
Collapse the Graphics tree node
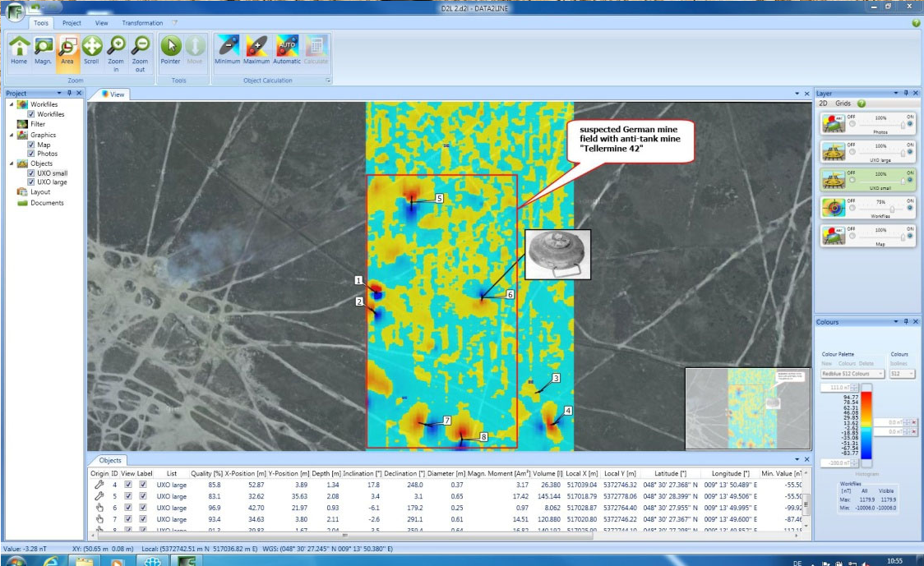pos(12,135)
